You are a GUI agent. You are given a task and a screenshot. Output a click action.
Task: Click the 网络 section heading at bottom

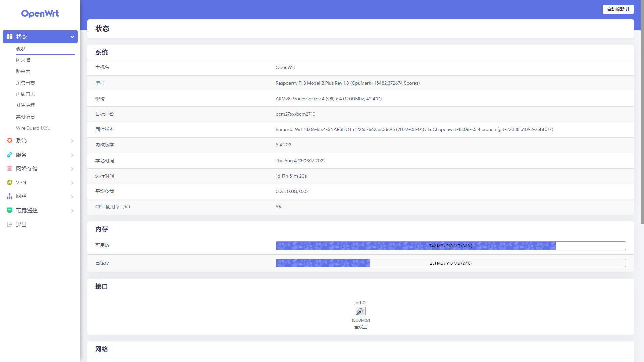pos(101,349)
